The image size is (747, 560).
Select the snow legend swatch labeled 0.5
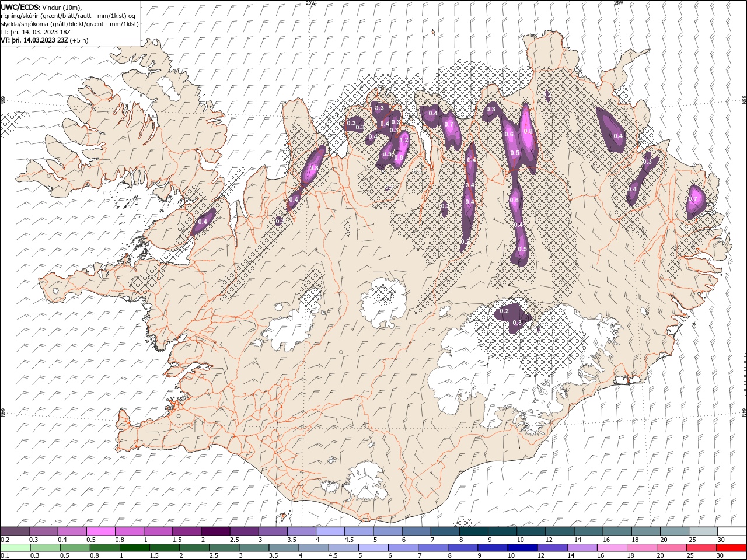pos(100,531)
